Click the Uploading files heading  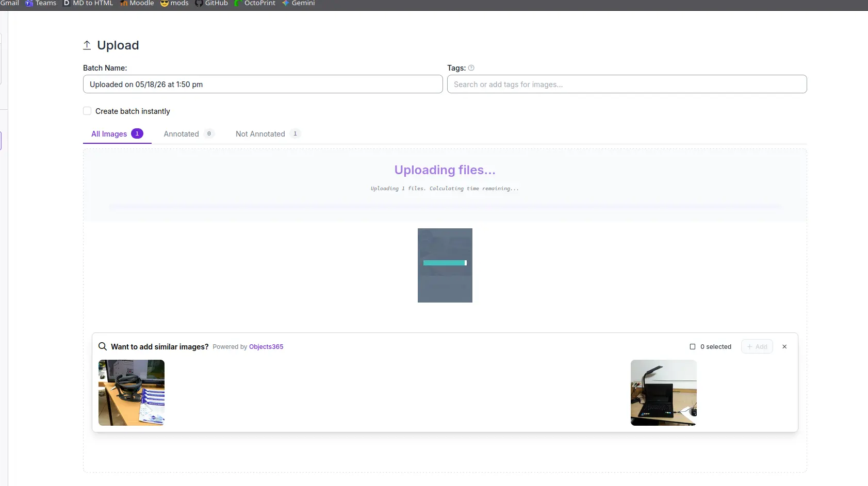click(445, 170)
